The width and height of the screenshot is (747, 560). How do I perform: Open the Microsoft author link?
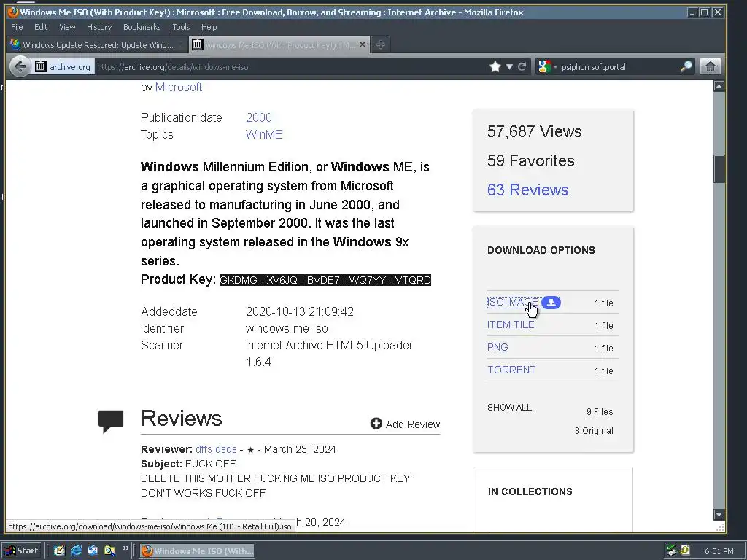pyautogui.click(x=179, y=87)
